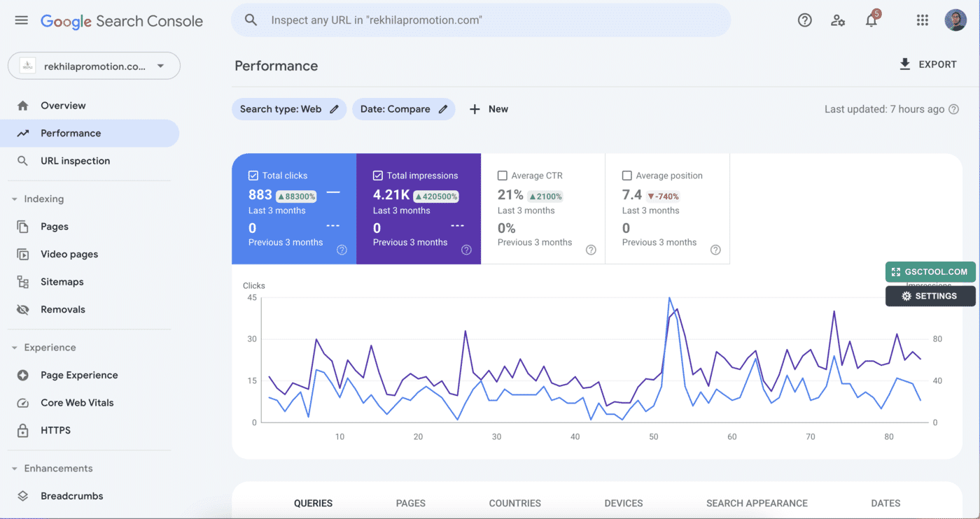Image resolution: width=980 pixels, height=519 pixels.
Task: Click the Last updated: 7 hours ago text
Action: 884,109
